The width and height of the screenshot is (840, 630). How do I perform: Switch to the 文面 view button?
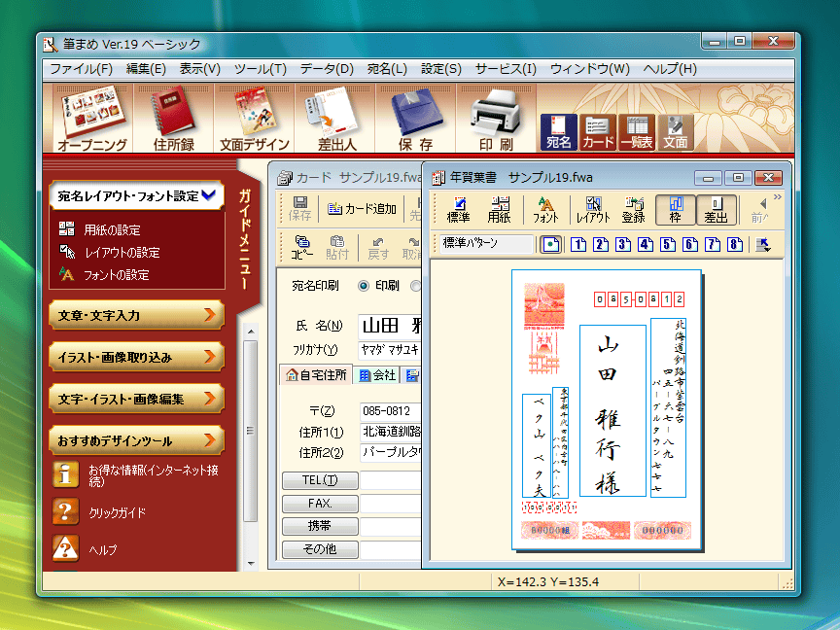pos(675,132)
